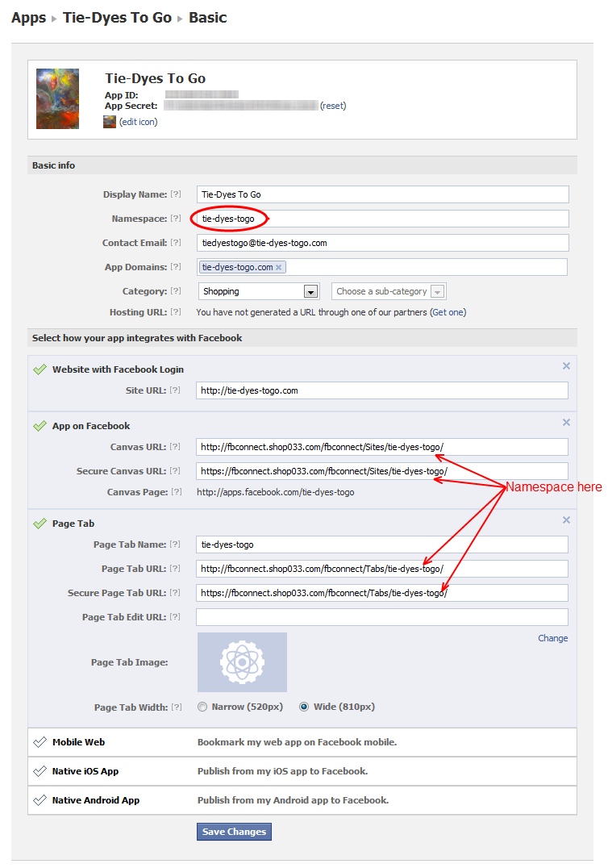This screenshot has height=868, width=608.
Task: Go to Tie-Dyes To Go breadcrumb
Action: [x=117, y=18]
